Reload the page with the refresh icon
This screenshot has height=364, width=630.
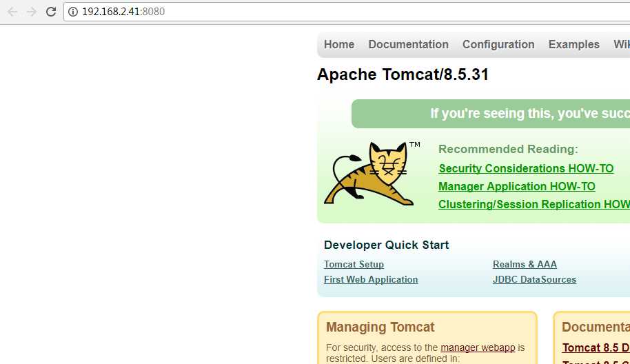(51, 12)
